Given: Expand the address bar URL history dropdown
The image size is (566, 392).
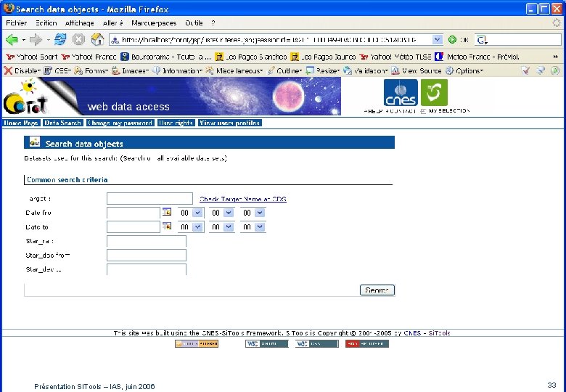Looking at the screenshot, I should [437, 40].
